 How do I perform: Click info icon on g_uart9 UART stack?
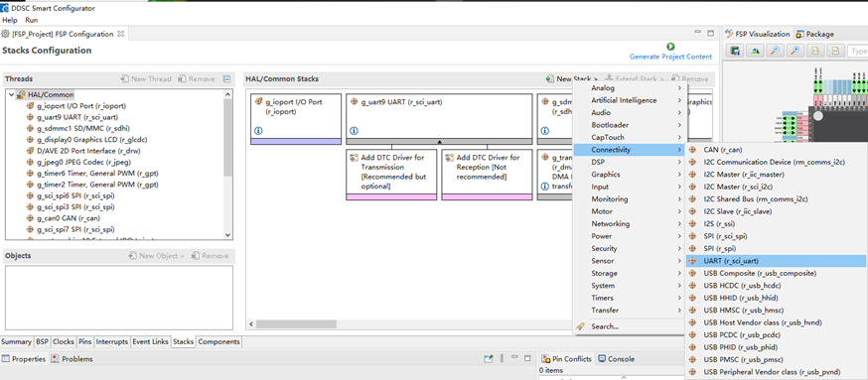point(354,131)
